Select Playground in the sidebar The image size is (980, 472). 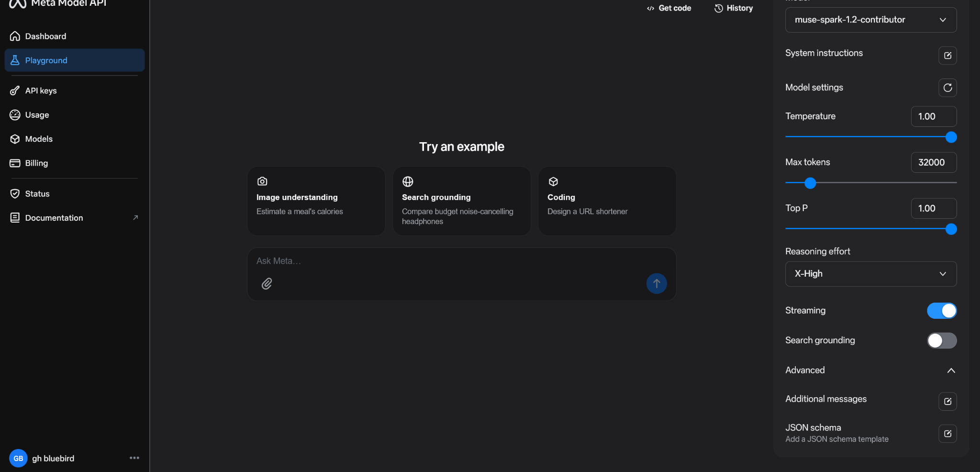(75, 60)
